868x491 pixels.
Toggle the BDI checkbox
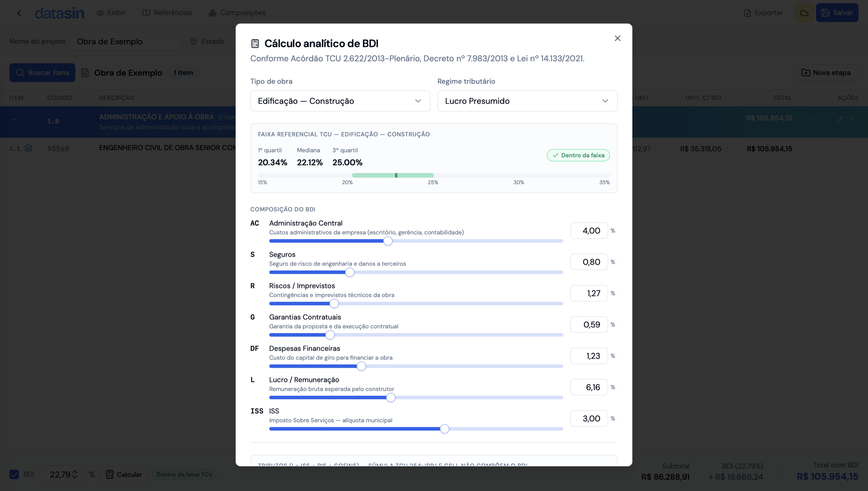(x=14, y=475)
